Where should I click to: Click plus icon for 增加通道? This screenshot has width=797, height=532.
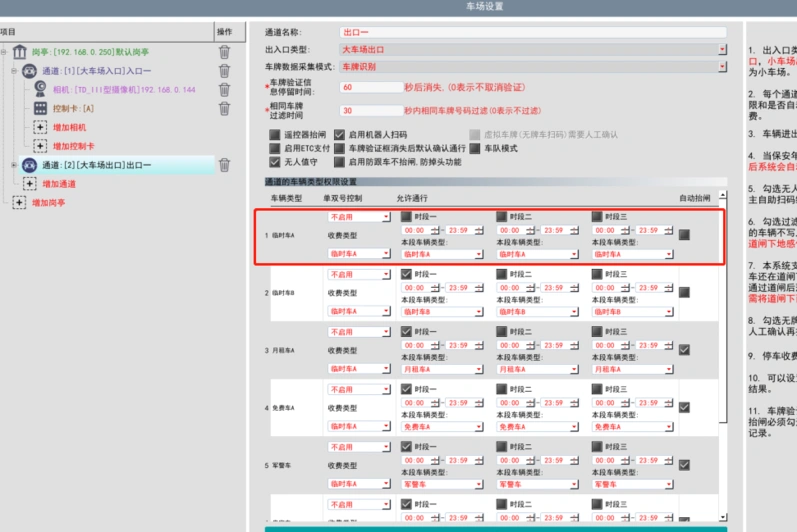tap(29, 183)
